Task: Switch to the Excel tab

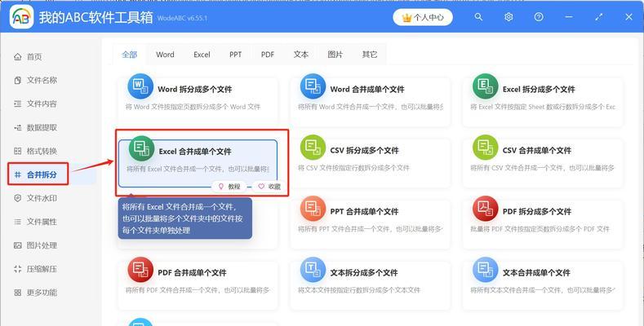Action: click(x=202, y=55)
